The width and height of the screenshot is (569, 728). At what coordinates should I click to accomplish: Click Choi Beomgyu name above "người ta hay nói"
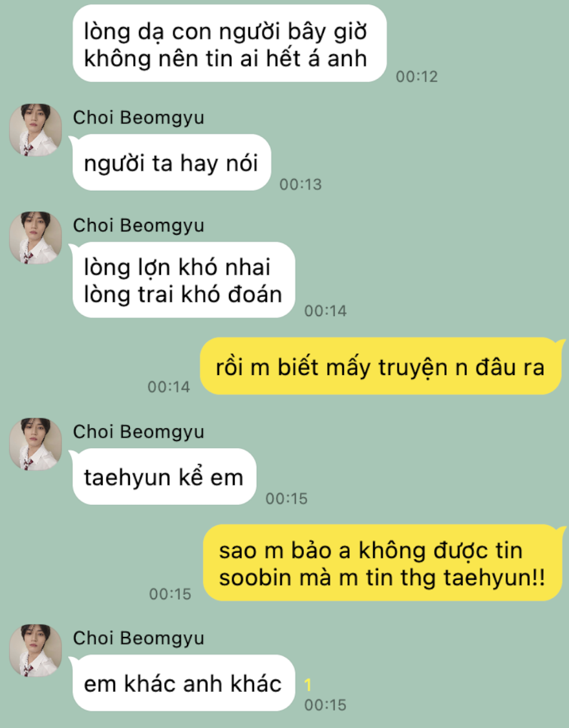(138, 118)
